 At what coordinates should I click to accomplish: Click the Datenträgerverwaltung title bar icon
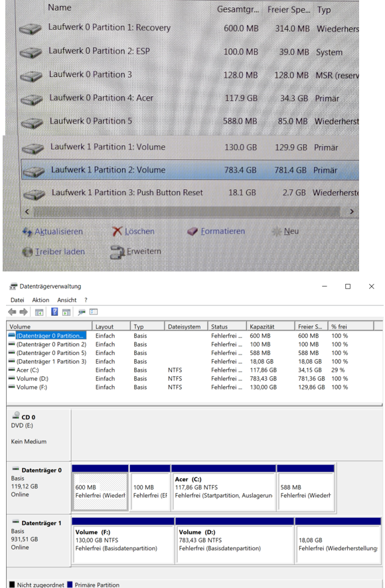[13, 287]
